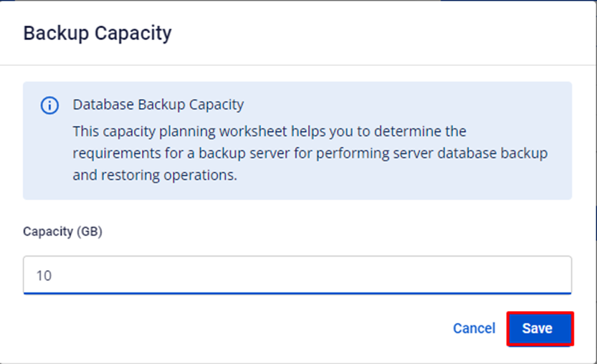Click the light blue information banner
597x364 pixels.
pos(297,140)
